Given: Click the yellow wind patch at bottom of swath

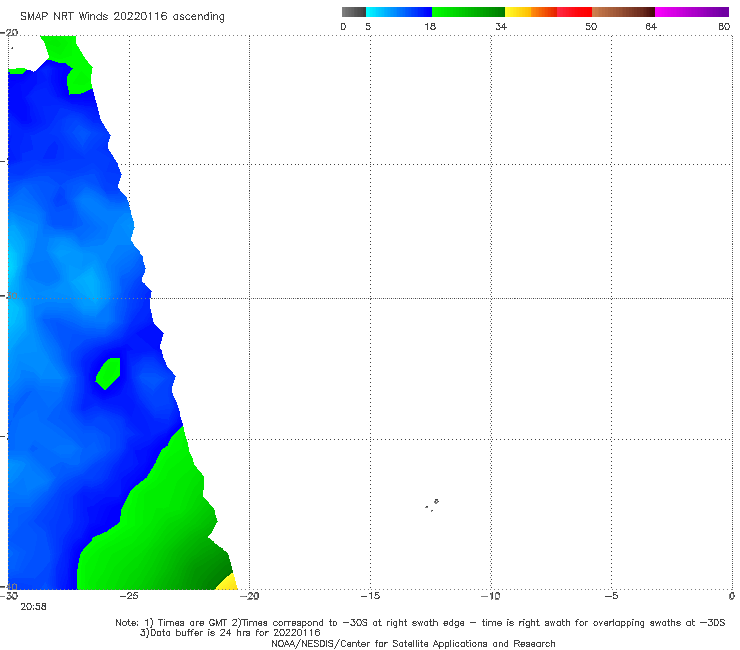Looking at the screenshot, I should pos(227,582).
